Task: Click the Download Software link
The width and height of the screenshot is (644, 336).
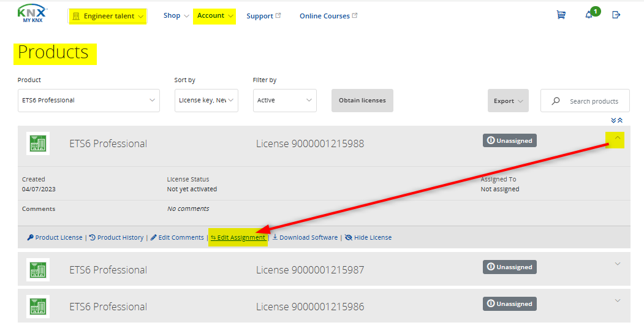Action: 305,237
